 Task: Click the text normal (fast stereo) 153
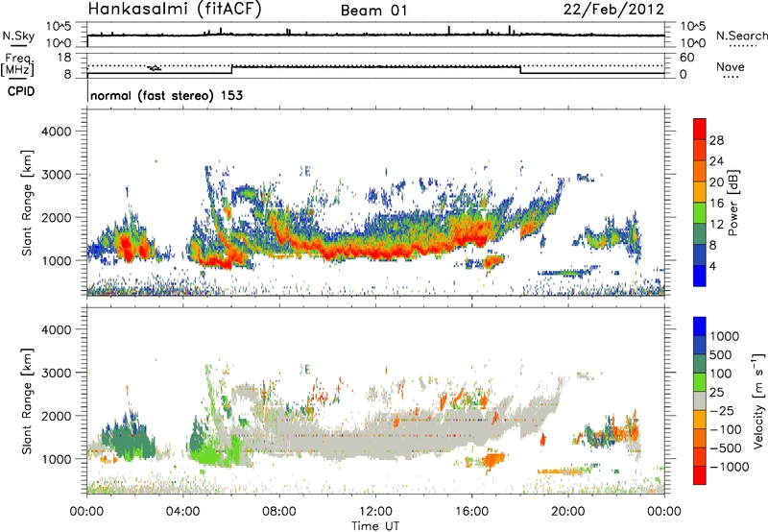166,95
